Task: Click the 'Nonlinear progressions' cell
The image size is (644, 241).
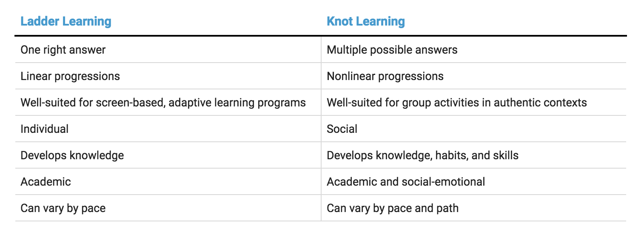Action: [473, 76]
